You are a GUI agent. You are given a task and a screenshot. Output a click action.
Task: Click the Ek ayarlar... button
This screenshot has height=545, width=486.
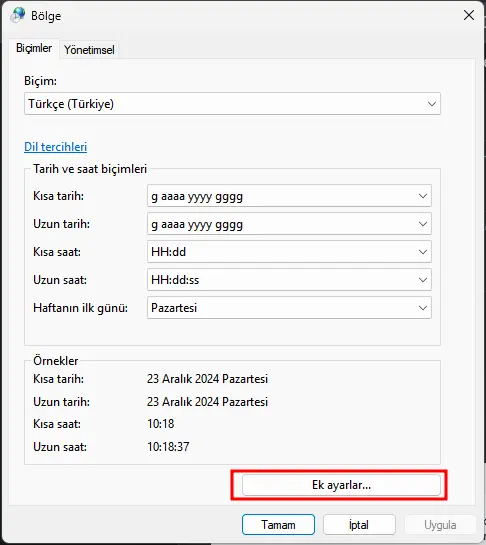[x=341, y=485]
